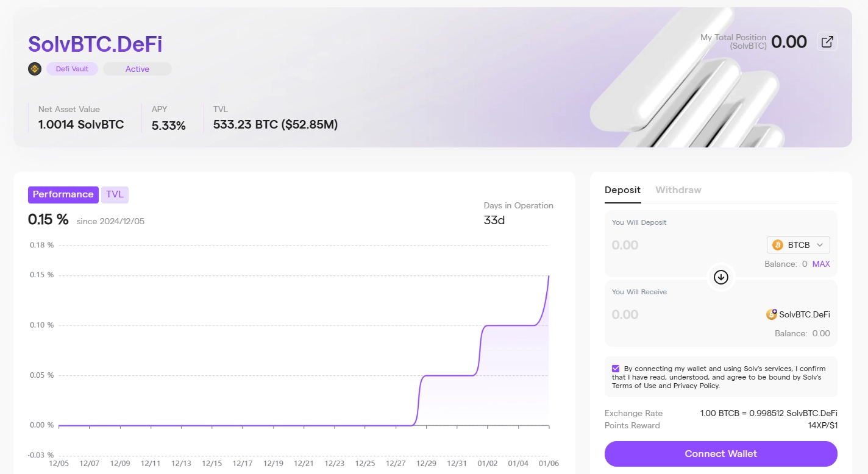Switch to the Withdraw tab

(678, 190)
